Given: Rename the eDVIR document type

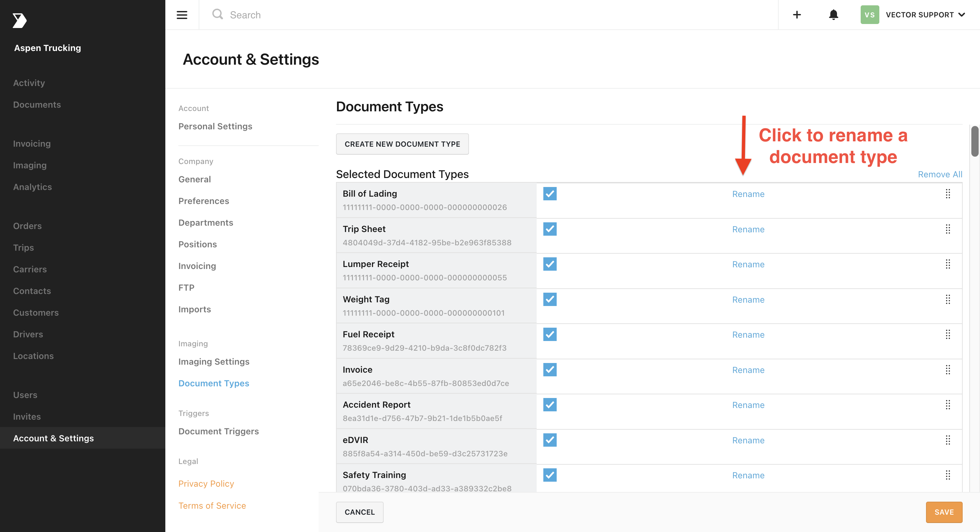Looking at the screenshot, I should (x=748, y=440).
